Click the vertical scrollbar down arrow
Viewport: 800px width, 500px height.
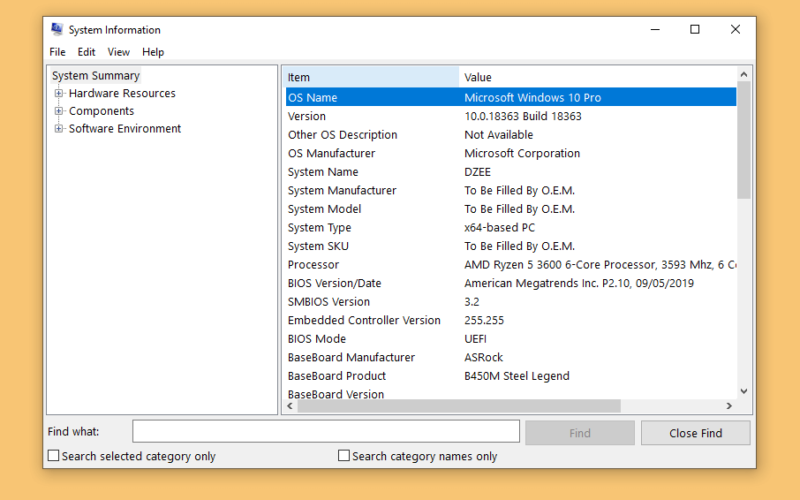(744, 391)
